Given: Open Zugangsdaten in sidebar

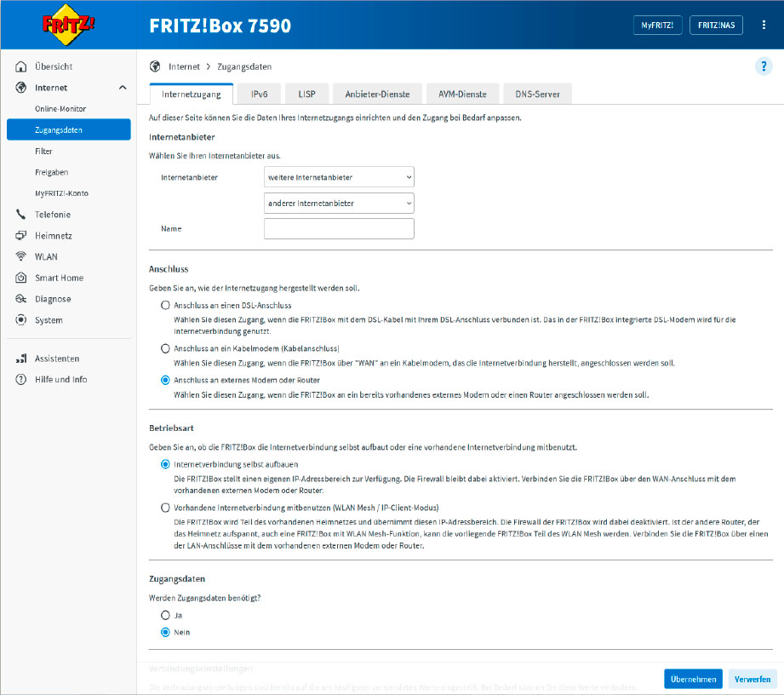Looking at the screenshot, I should pos(69,129).
